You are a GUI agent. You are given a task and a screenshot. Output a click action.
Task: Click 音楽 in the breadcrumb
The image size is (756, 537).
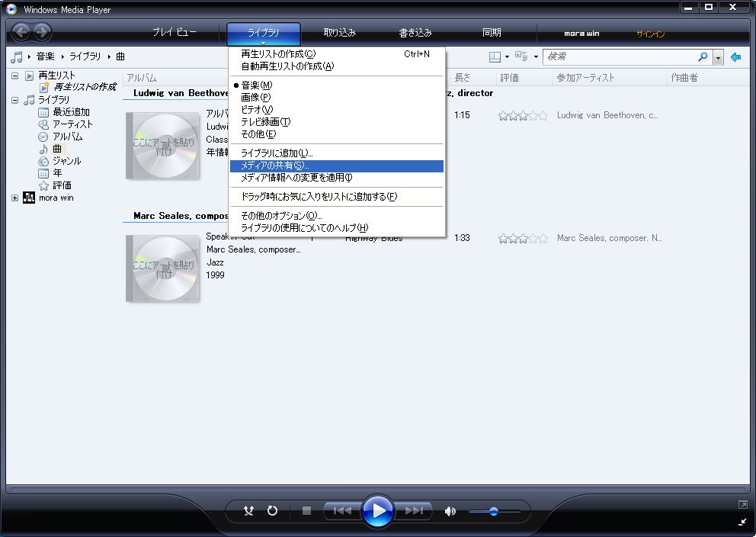[x=45, y=57]
